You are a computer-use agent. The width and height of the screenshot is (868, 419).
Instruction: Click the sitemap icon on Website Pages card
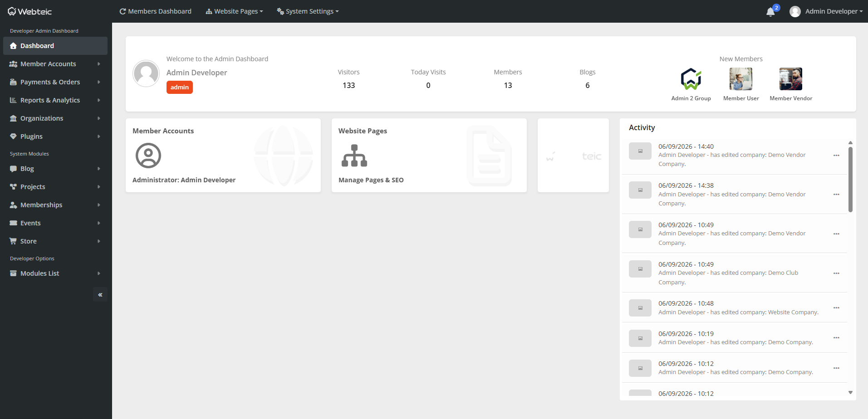(x=354, y=156)
